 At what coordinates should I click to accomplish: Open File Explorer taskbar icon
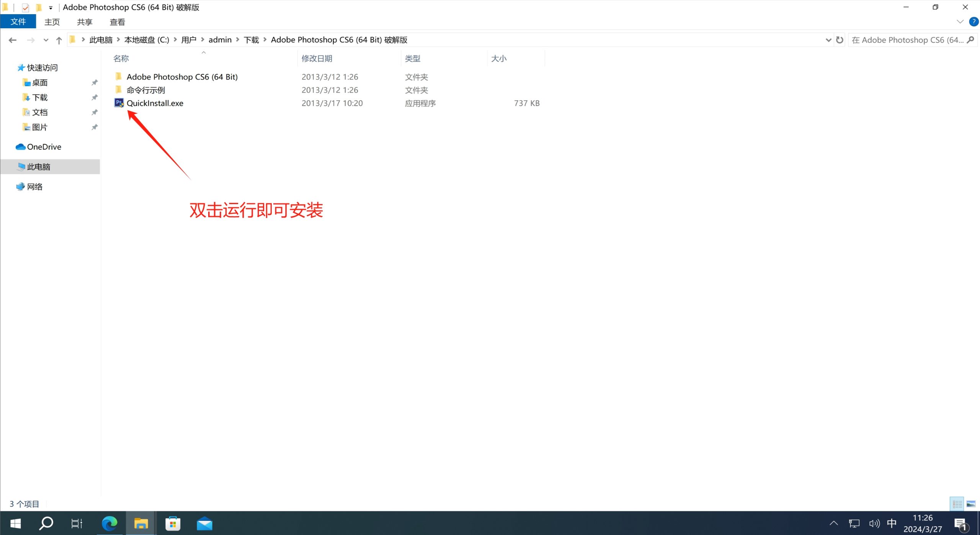pyautogui.click(x=141, y=523)
